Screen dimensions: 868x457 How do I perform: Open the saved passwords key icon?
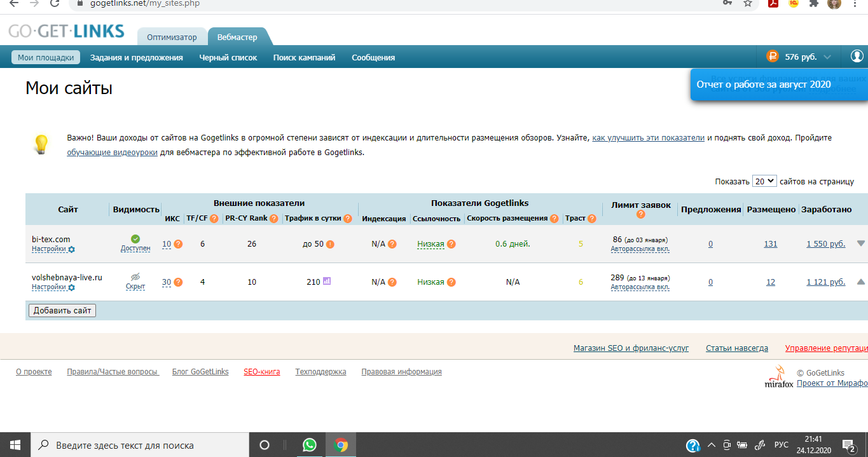click(727, 3)
